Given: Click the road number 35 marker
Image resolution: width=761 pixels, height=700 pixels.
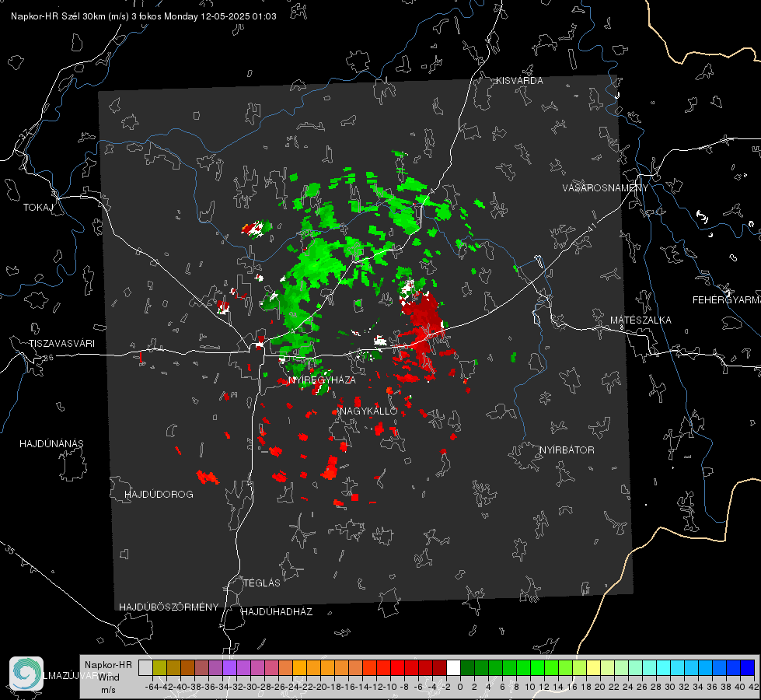Looking at the screenshot, I should (10, 550).
